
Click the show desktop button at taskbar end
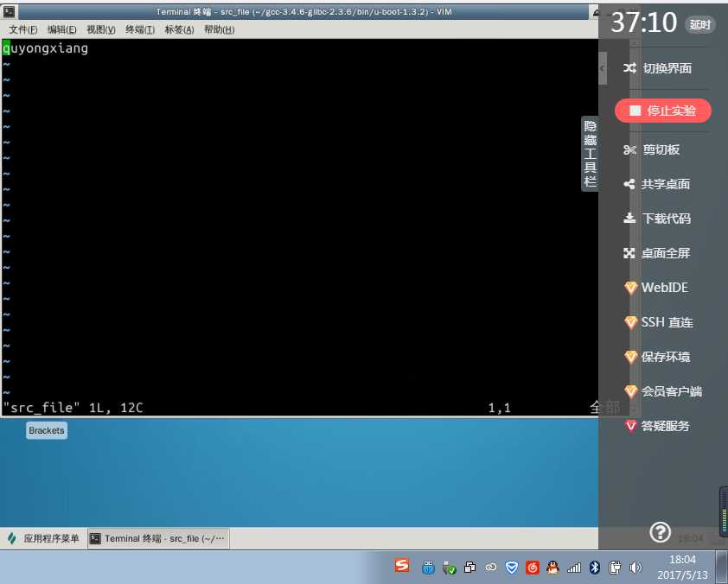click(721, 567)
